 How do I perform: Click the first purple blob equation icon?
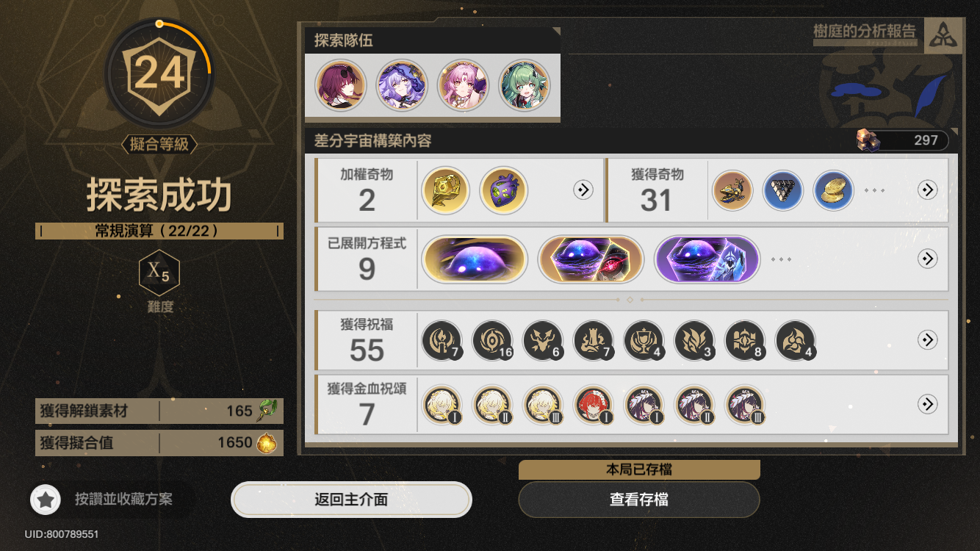tap(475, 259)
